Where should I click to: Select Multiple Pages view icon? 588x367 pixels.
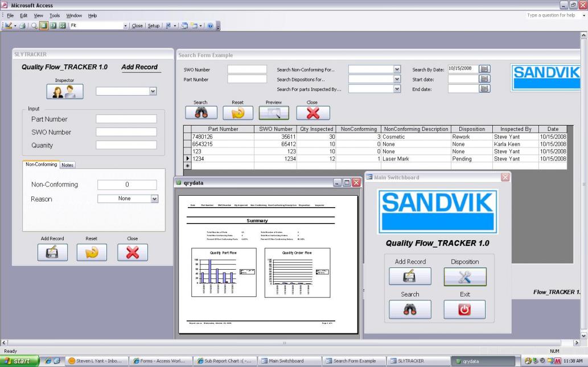point(62,26)
